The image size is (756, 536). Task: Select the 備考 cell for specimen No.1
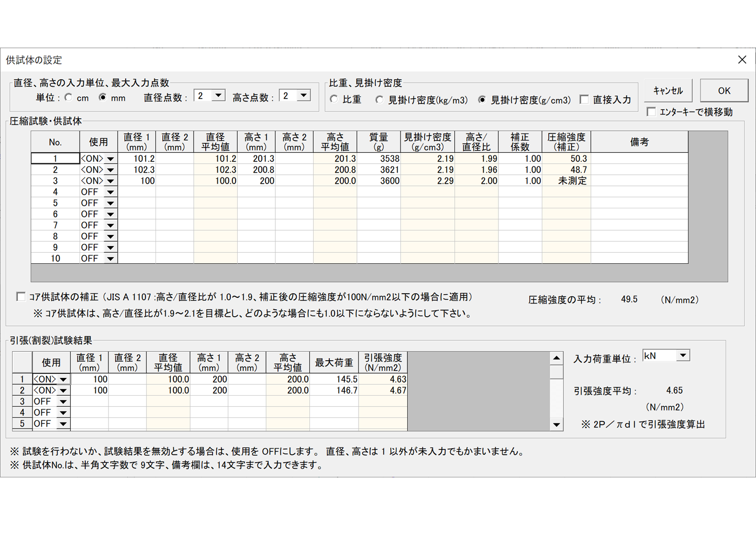pos(640,158)
